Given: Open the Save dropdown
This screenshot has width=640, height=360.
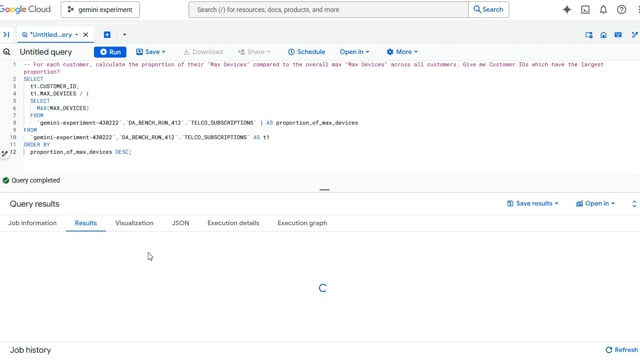Looking at the screenshot, I should (151, 52).
